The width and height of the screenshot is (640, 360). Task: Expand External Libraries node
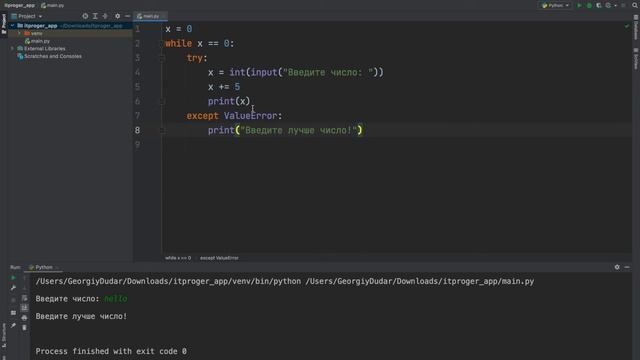click(12, 49)
